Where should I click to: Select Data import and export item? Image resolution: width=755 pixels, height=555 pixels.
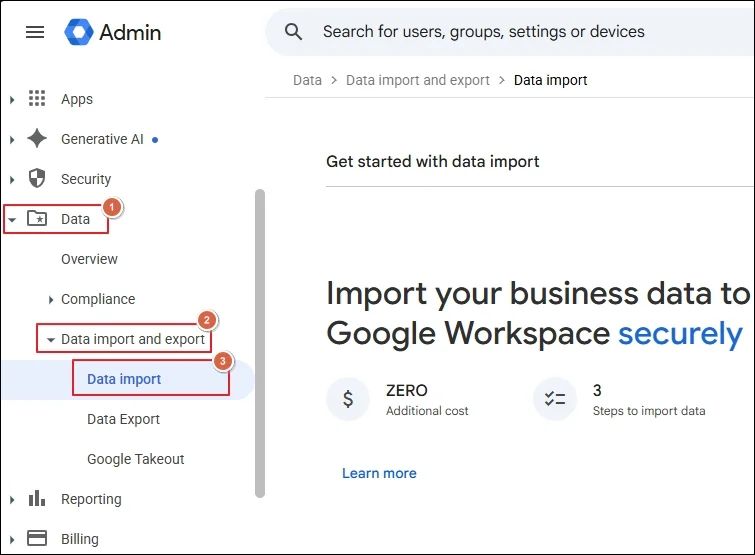coord(132,339)
